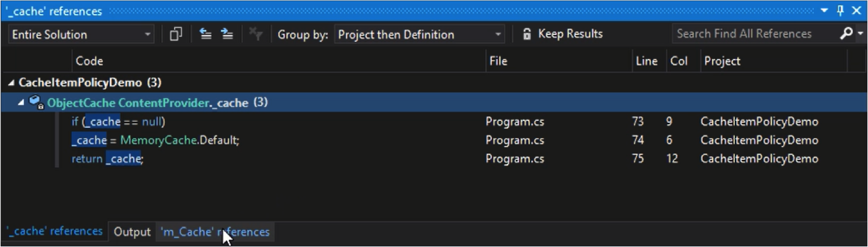The width and height of the screenshot is (868, 247).
Task: Click the pin auto-hide icon
Action: [841, 11]
